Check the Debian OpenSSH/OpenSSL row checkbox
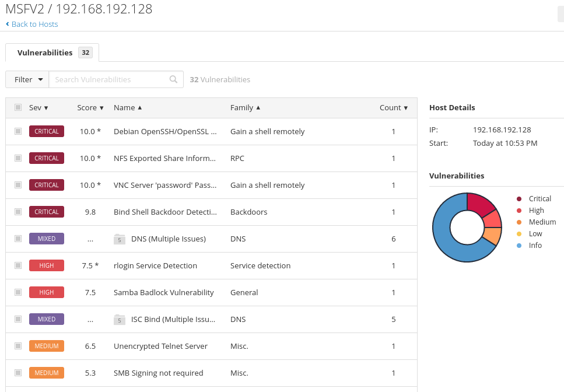 (x=18, y=131)
